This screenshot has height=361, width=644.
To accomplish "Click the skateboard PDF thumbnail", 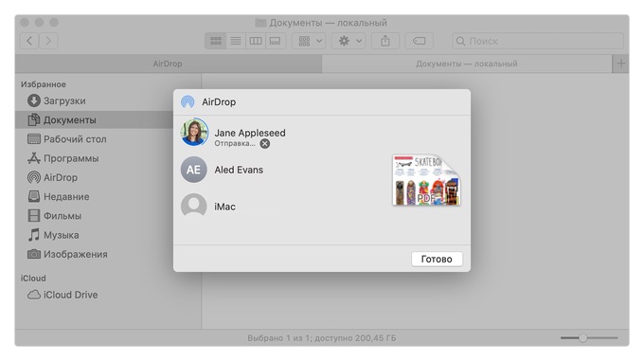I will tap(426, 180).
